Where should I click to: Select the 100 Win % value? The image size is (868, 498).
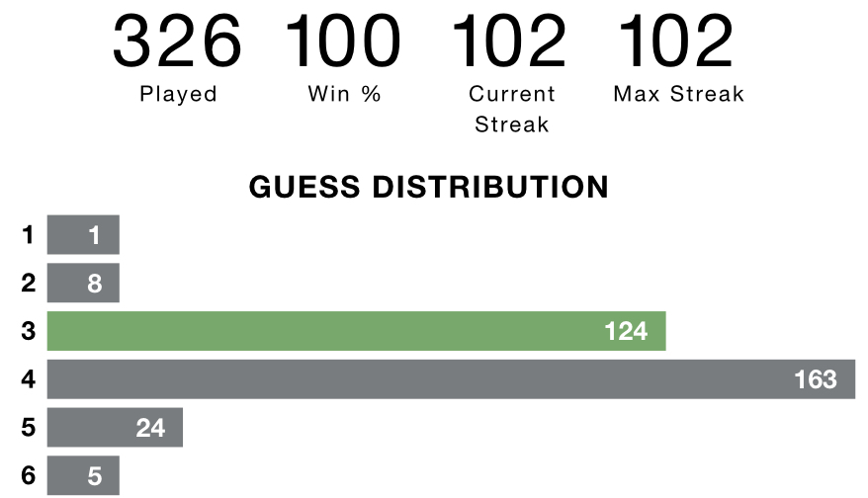[343, 41]
